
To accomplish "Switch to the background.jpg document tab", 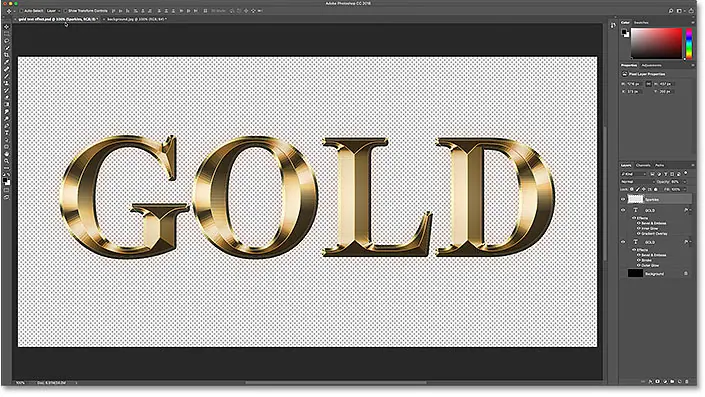I will (x=136, y=19).
